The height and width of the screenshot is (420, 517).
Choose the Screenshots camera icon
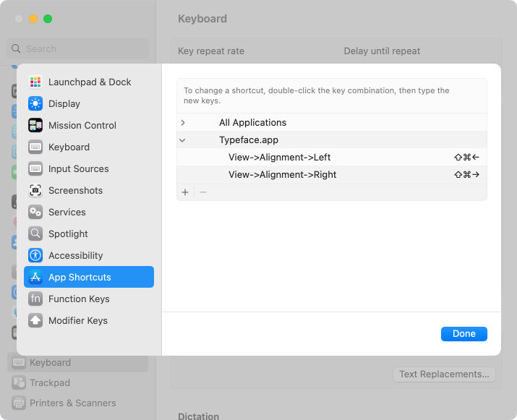coord(35,190)
